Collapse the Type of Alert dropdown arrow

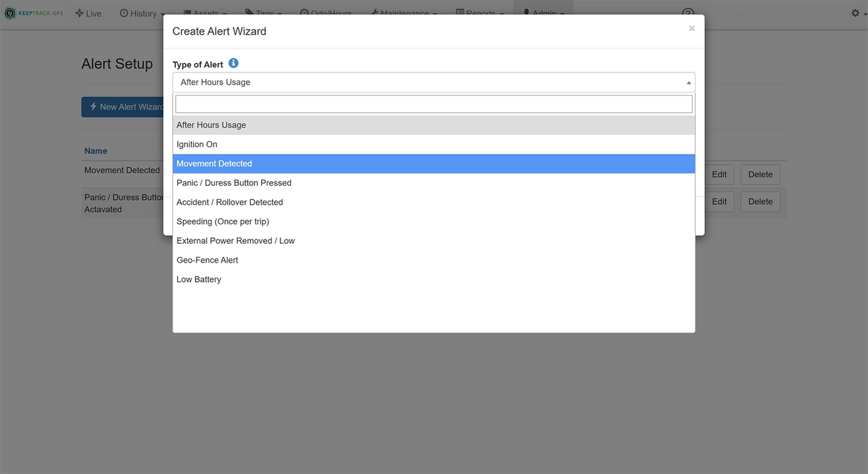click(688, 82)
